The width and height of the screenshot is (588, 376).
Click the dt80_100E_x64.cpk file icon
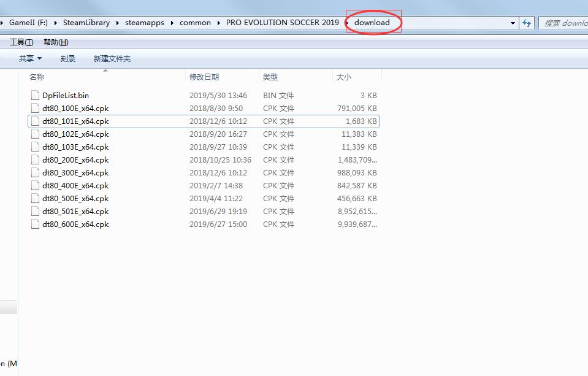[35, 109]
